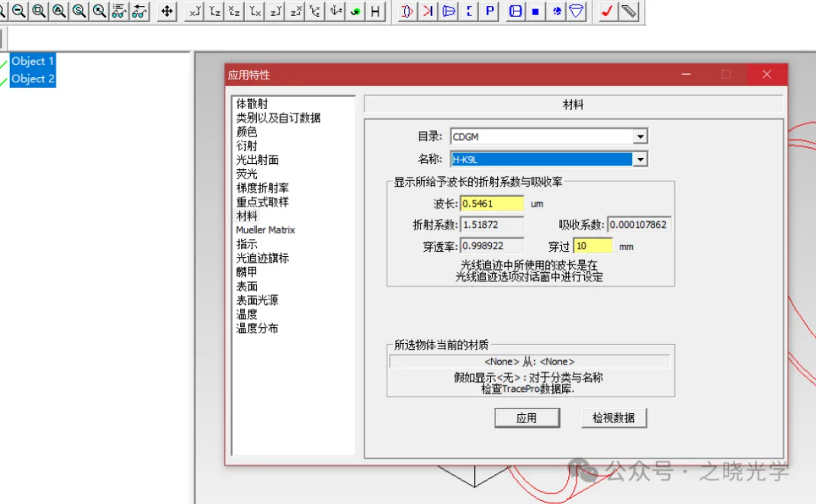Select 体散射 in the property list
The width and height of the screenshot is (816, 504).
(x=252, y=103)
